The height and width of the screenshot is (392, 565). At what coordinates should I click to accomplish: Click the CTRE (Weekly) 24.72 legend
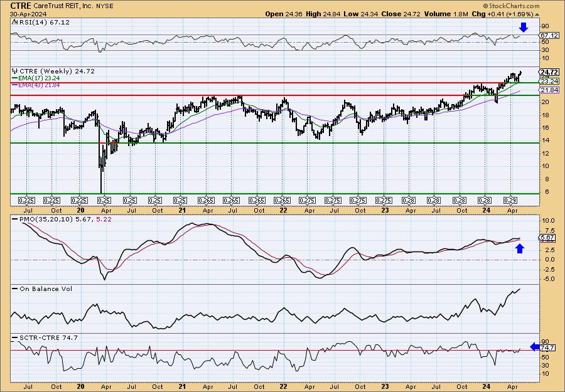(x=57, y=72)
